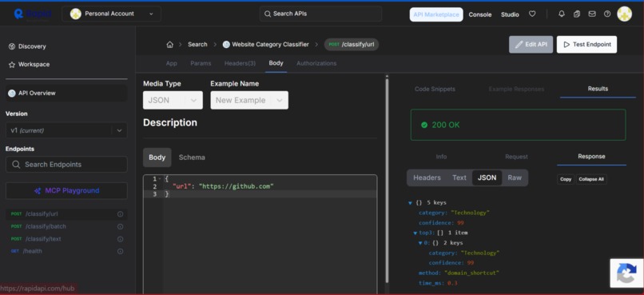Screen dimensions: 644x295
Task: Open the Info response tab
Action: (441, 157)
